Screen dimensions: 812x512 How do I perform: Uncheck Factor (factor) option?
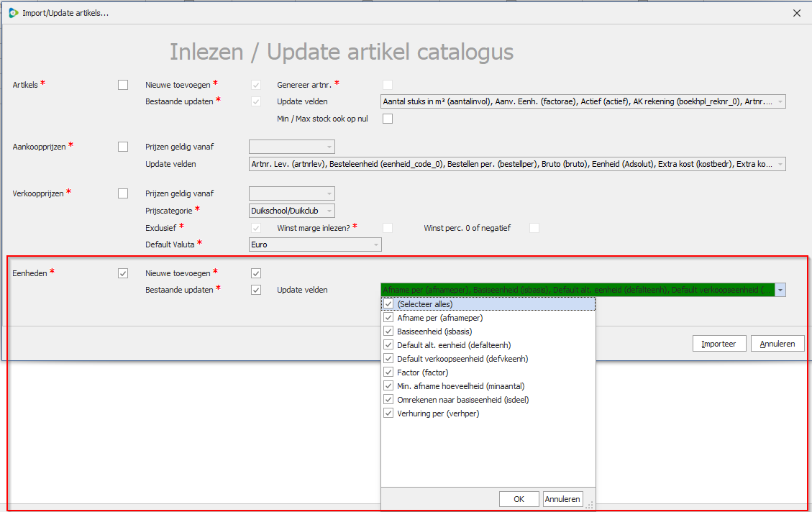pos(388,372)
